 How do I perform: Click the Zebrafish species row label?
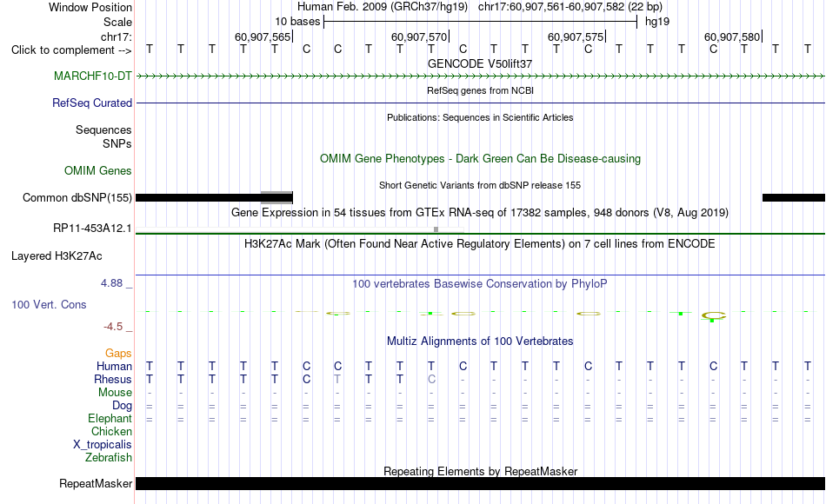point(109,458)
